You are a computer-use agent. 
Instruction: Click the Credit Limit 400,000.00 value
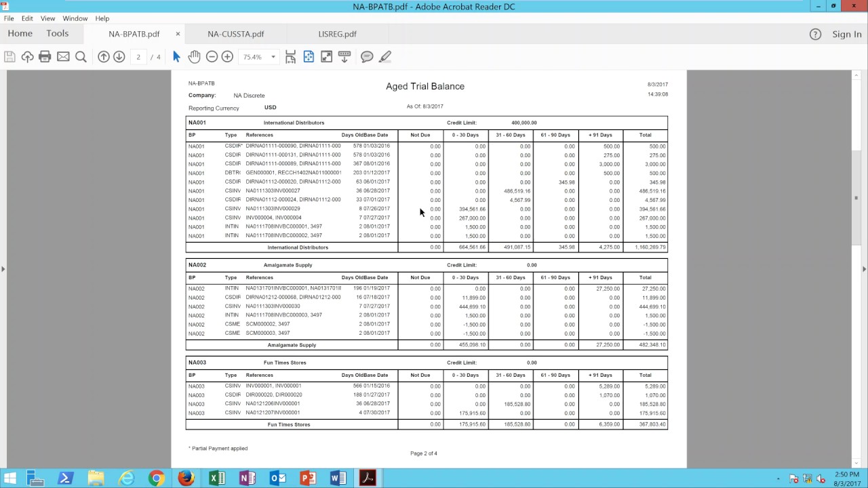[x=524, y=123]
